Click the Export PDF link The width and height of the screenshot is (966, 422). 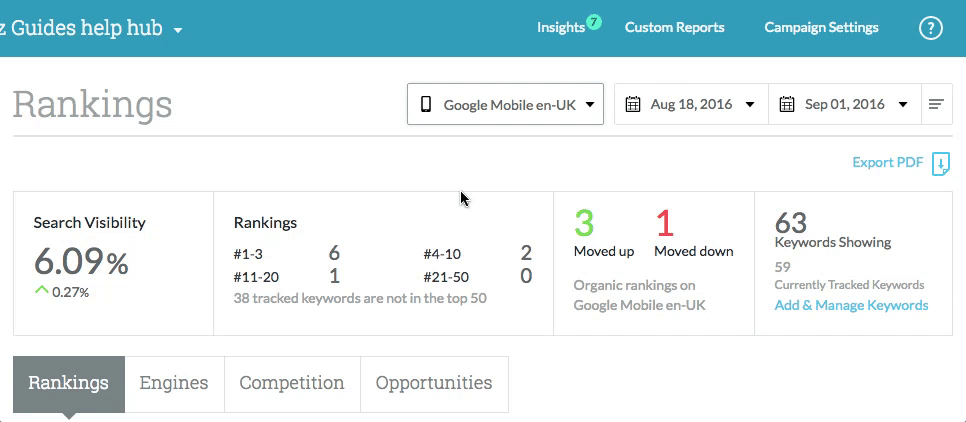click(888, 163)
